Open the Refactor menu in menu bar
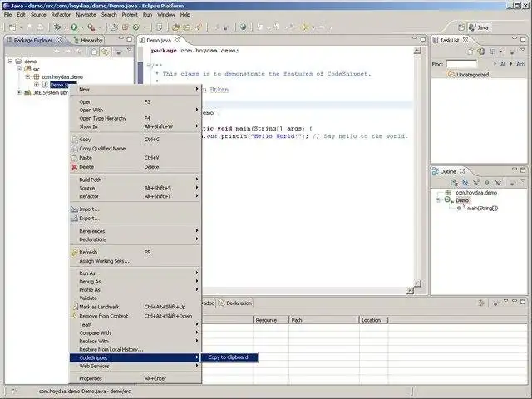The height and width of the screenshot is (399, 532). tap(61, 15)
